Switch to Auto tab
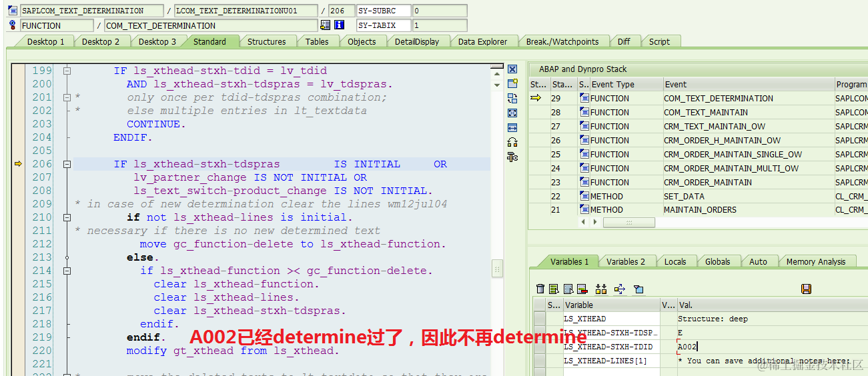 pyautogui.click(x=758, y=261)
